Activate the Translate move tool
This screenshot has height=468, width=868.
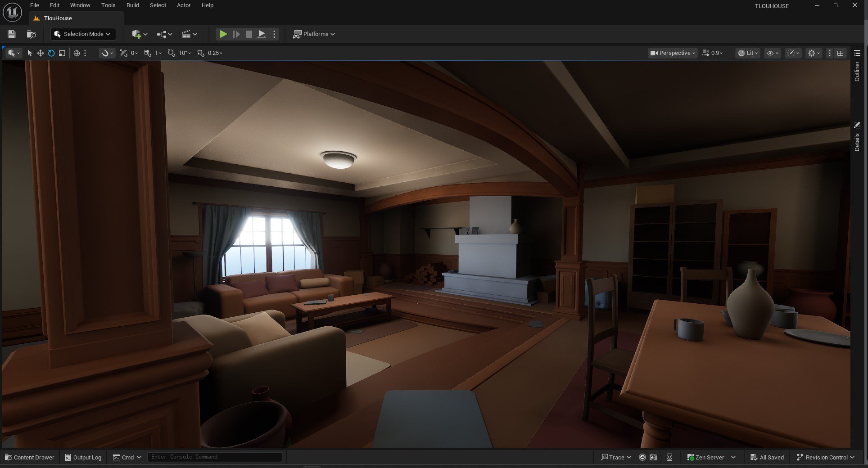(41, 53)
